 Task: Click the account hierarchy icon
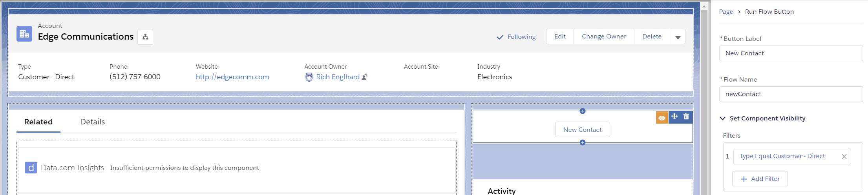(x=145, y=37)
